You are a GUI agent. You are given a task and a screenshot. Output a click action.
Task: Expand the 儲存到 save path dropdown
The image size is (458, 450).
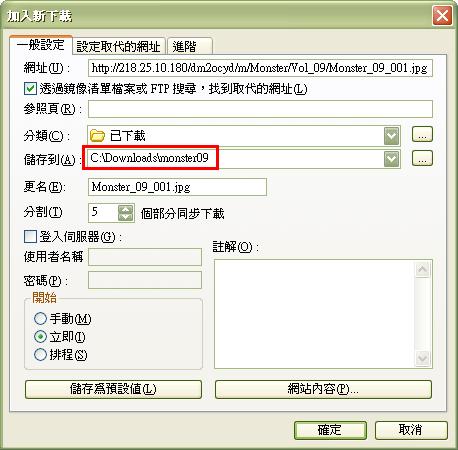391,159
